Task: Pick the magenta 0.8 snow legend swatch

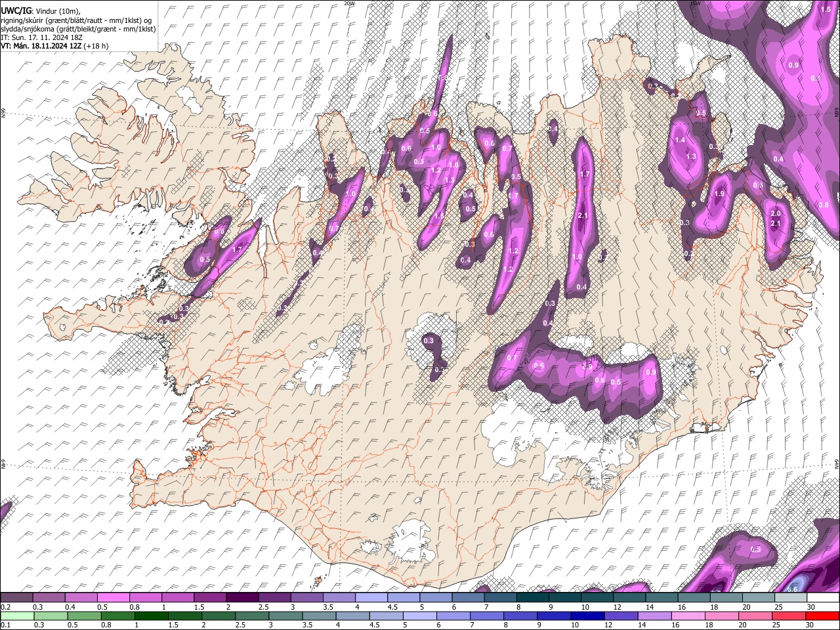Action: (x=145, y=598)
